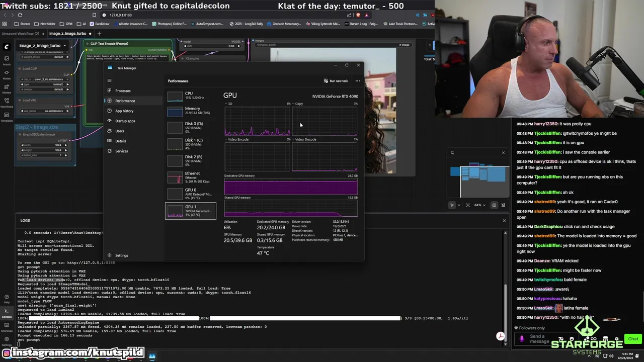
Task: Open Photopea bookmark
Action: 169,24
